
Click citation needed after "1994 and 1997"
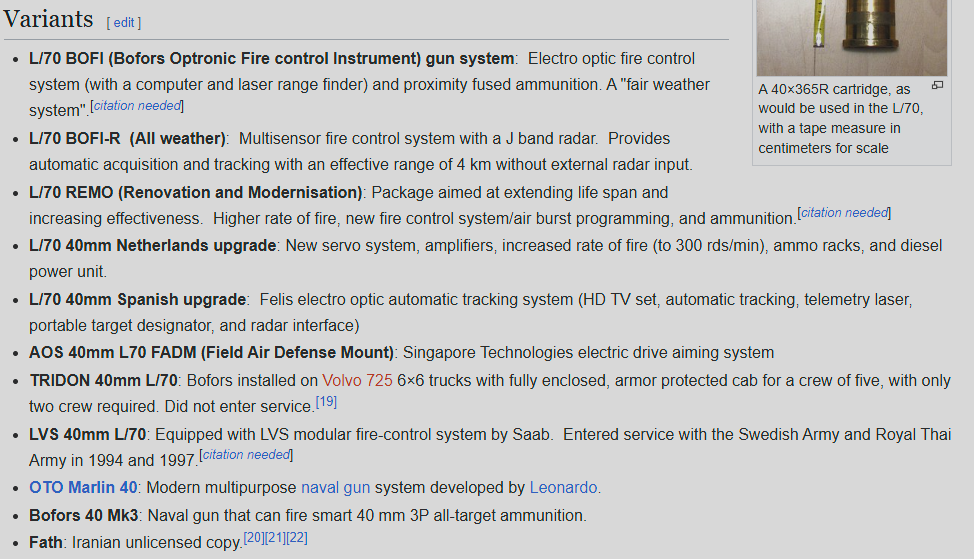pyautogui.click(x=246, y=455)
